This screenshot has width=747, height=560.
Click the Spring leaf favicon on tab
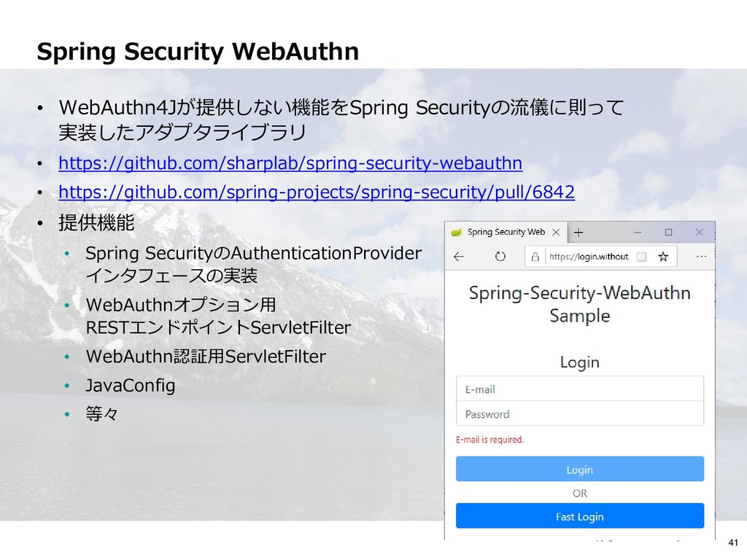click(x=457, y=233)
